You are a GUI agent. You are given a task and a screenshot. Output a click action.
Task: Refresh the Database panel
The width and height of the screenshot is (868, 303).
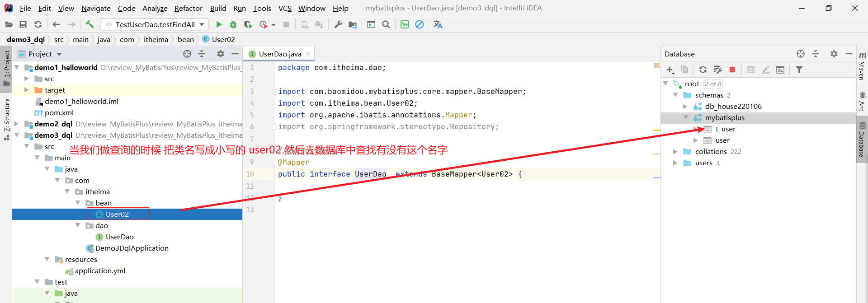(x=703, y=70)
